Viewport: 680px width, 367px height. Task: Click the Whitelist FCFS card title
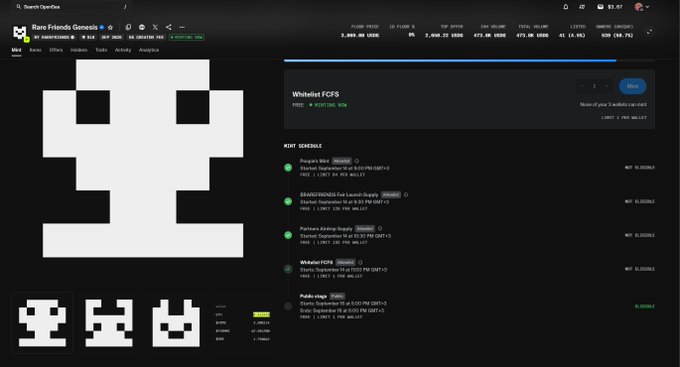[315, 94]
